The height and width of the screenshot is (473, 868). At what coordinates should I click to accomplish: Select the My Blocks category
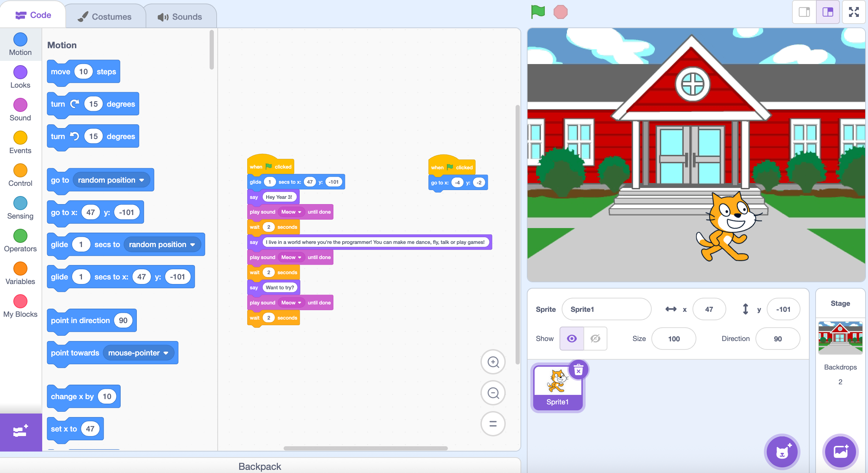[x=20, y=306]
